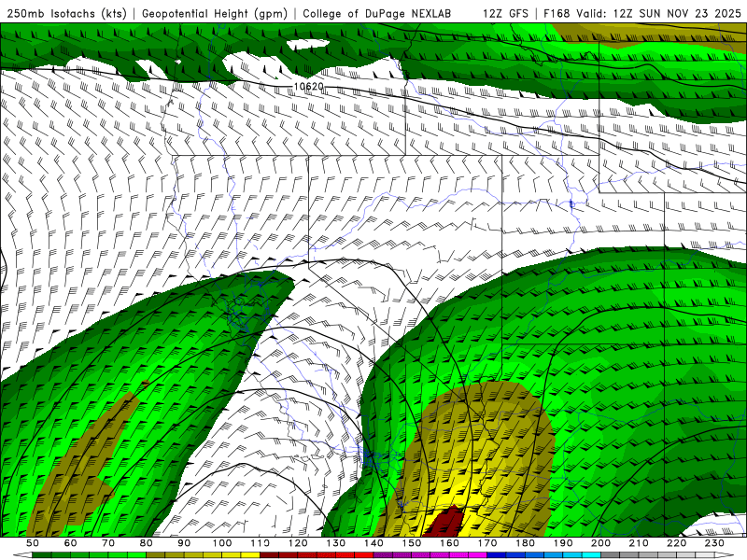Select the 110 value on the color scale
Screen dimensions: 747x560
(x=260, y=543)
